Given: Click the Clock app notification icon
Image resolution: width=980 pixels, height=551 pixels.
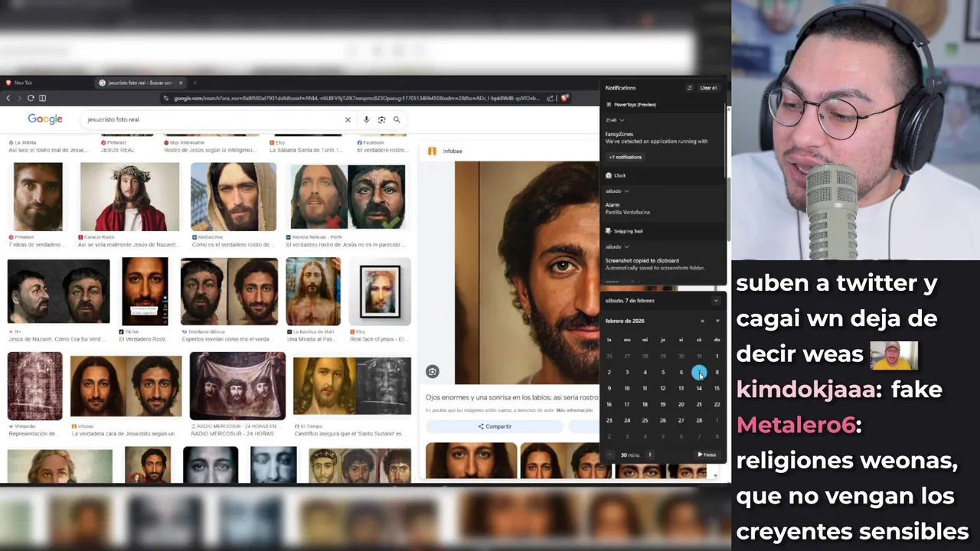Looking at the screenshot, I should (609, 175).
